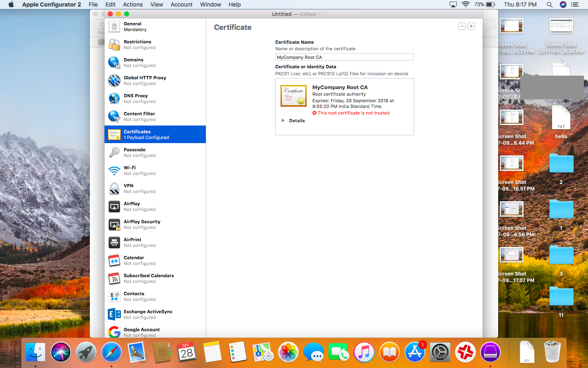The image size is (588, 368).
Task: Show Notification Center from menu bar
Action: click(575, 4)
